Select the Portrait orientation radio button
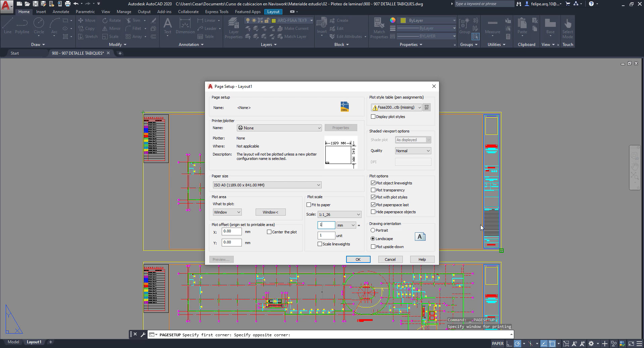 [373, 230]
